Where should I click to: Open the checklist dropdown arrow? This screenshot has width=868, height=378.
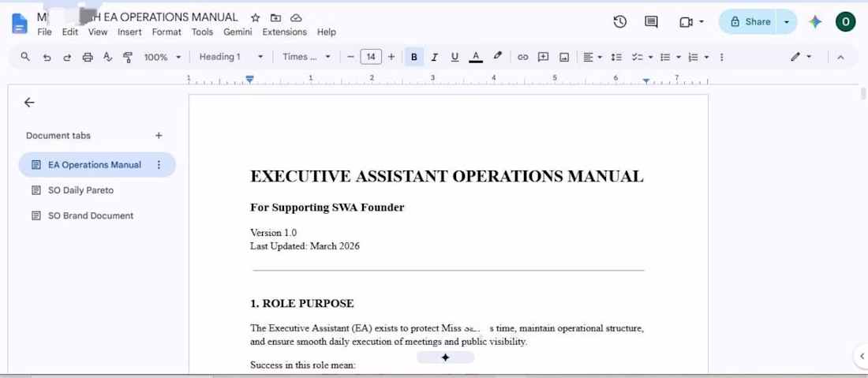pyautogui.click(x=650, y=57)
